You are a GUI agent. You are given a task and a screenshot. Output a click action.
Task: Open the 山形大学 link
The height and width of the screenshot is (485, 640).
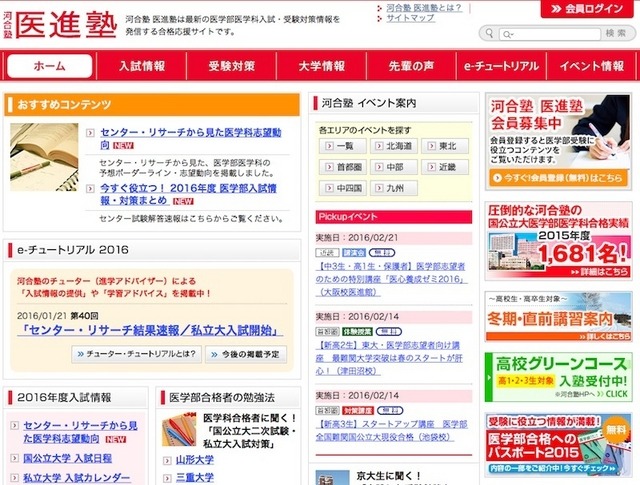click(x=195, y=460)
